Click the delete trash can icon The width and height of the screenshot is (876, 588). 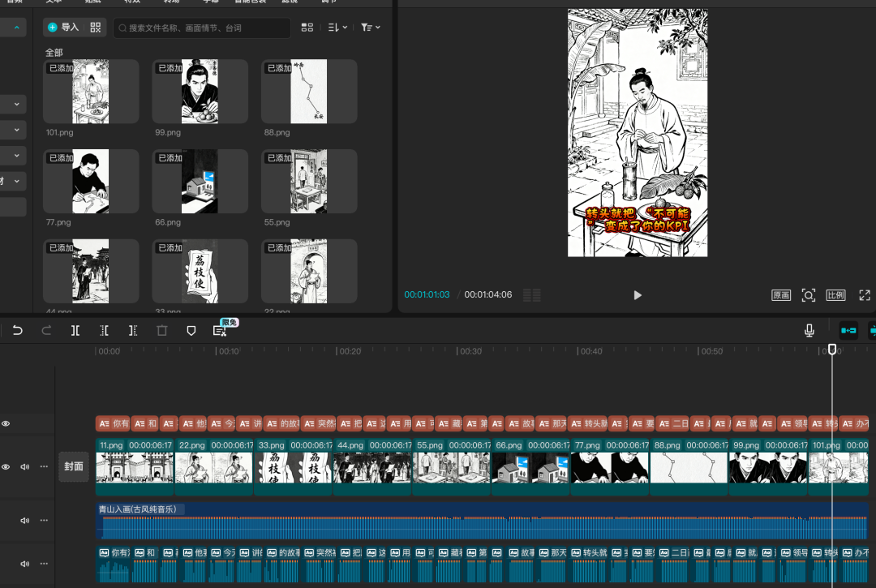tap(162, 331)
